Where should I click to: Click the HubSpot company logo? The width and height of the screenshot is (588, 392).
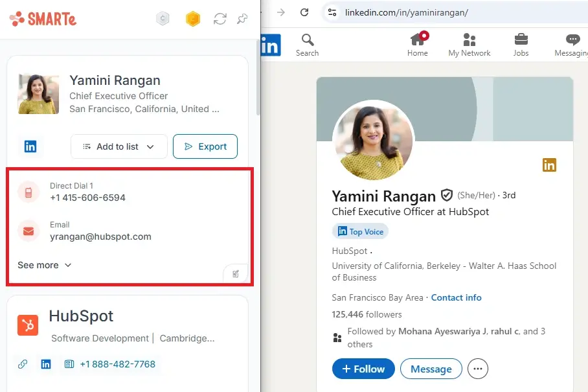28,325
